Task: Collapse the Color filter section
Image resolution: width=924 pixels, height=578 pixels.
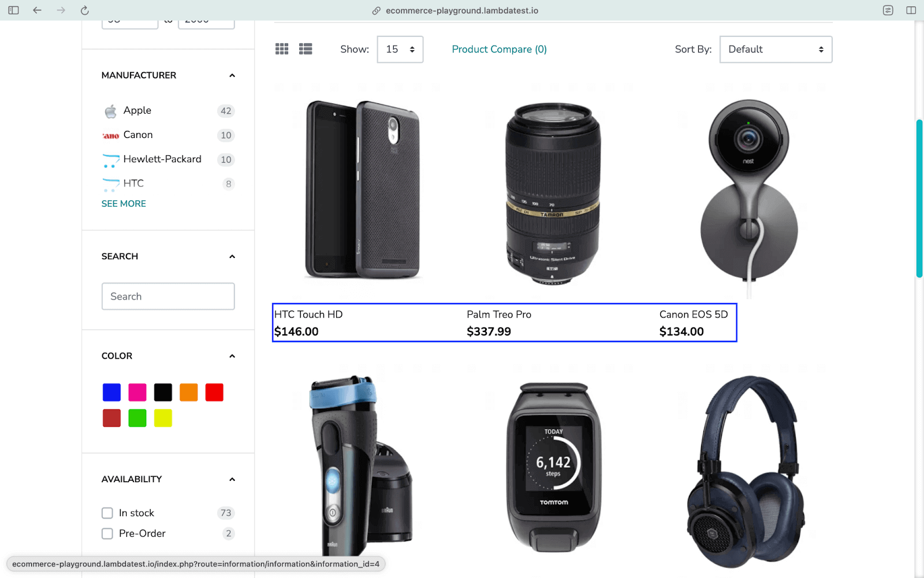Action: point(232,356)
